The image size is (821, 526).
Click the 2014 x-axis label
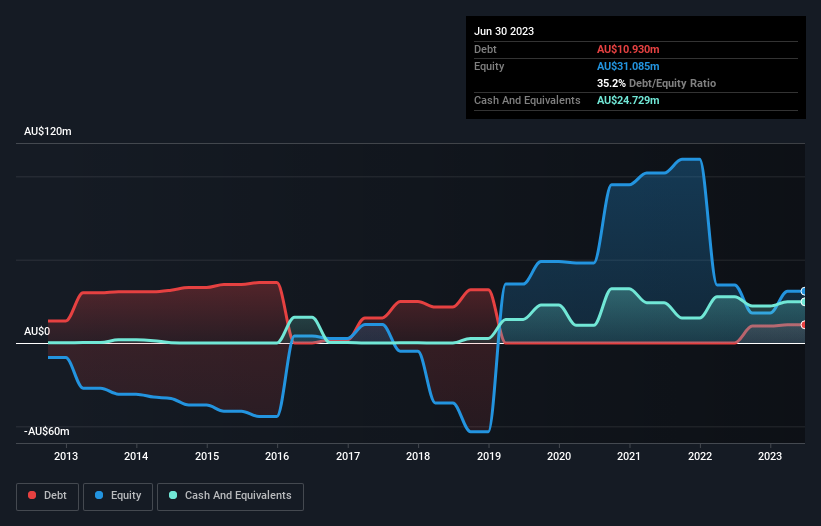136,456
